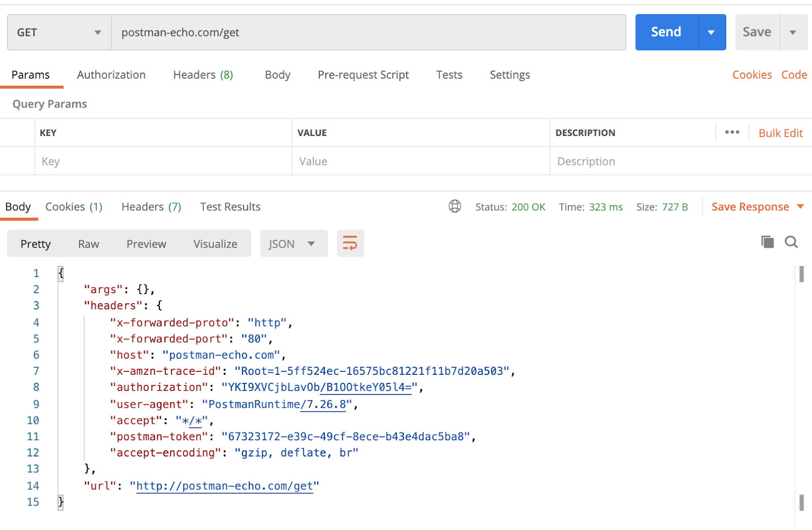812x530 pixels.
Task: Click the Description input field
Action: coord(681,161)
